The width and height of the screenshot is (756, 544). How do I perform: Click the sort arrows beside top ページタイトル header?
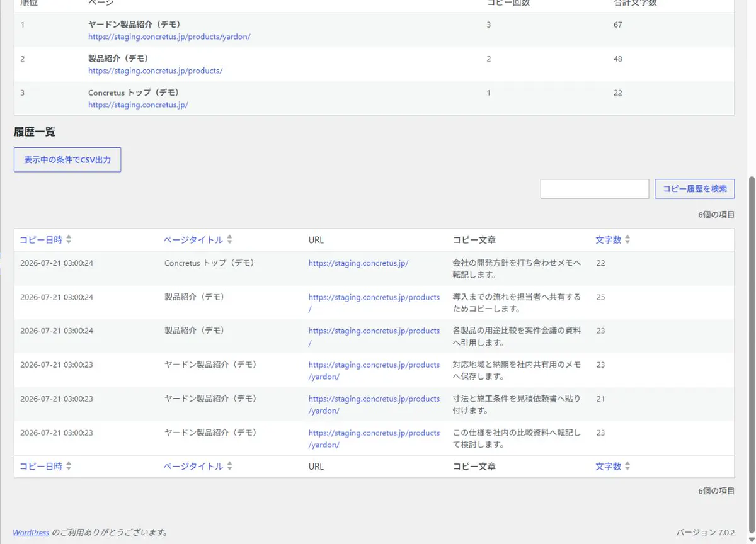pyautogui.click(x=230, y=240)
